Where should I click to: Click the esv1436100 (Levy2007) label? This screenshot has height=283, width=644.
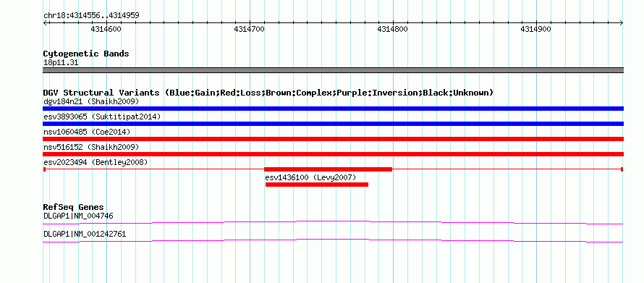pyautogui.click(x=310, y=177)
